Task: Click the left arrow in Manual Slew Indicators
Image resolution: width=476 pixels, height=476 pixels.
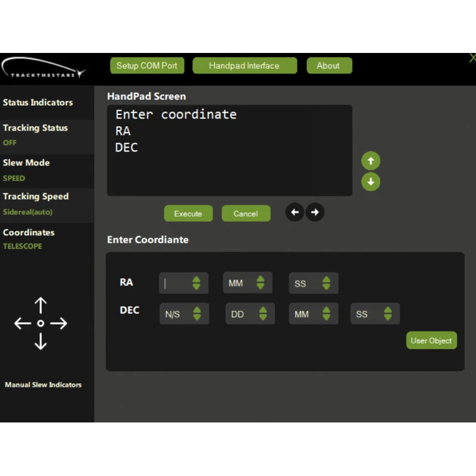Action: (23, 324)
